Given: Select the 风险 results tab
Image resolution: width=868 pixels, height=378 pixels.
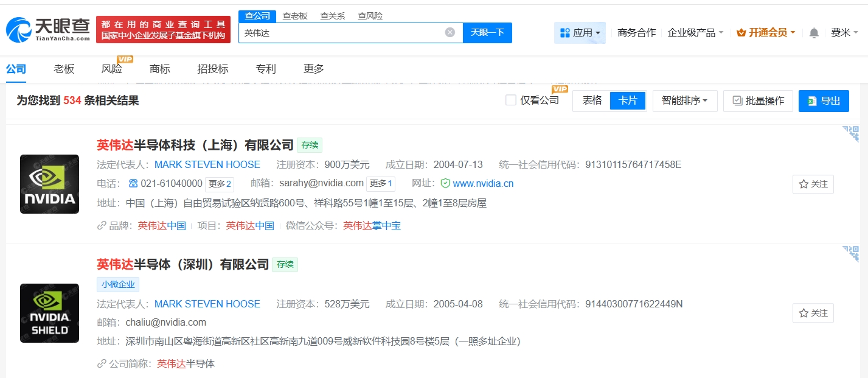Looking at the screenshot, I should point(112,69).
